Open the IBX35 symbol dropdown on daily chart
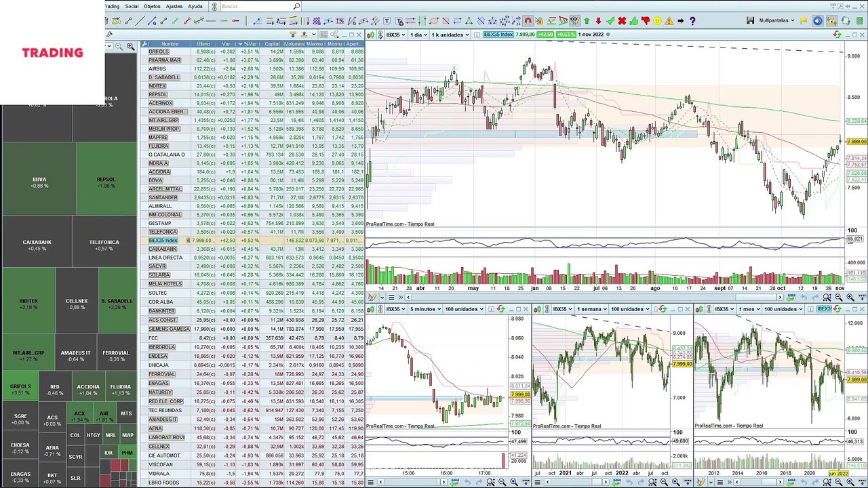 click(395, 35)
